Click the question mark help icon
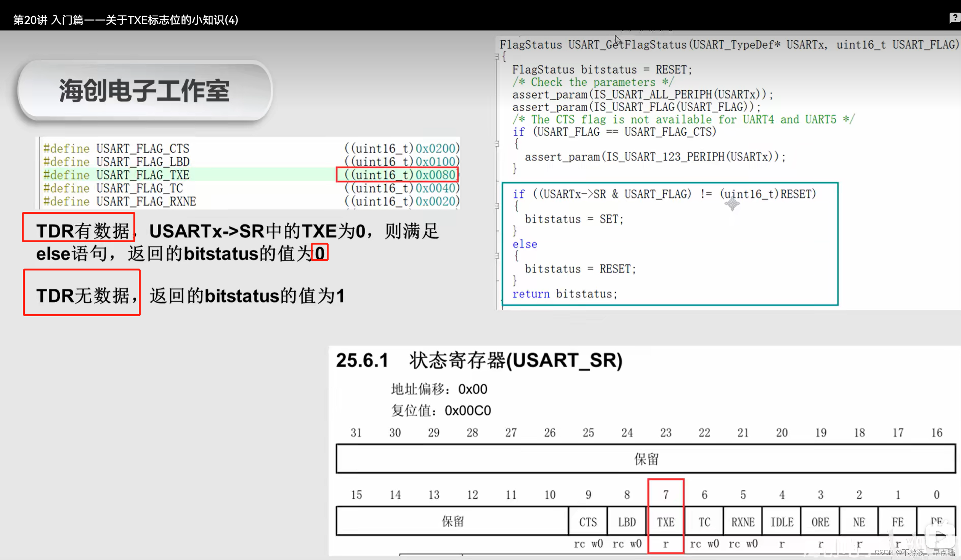 [x=955, y=18]
